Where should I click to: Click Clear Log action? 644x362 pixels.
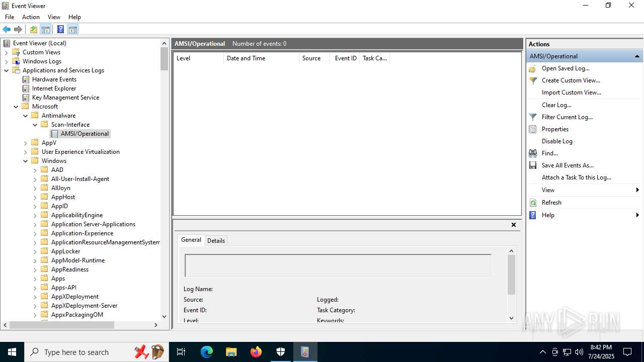556,105
